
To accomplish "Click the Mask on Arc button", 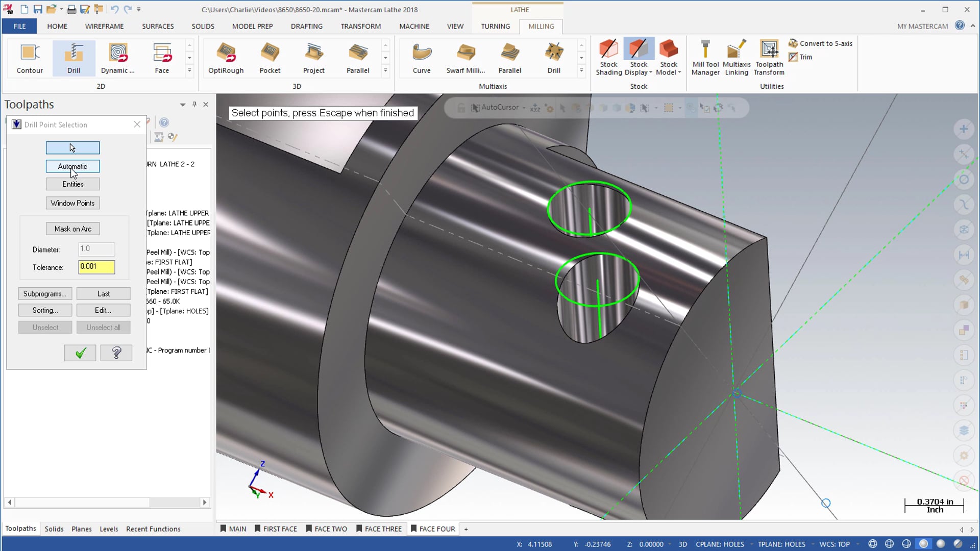I will click(72, 229).
